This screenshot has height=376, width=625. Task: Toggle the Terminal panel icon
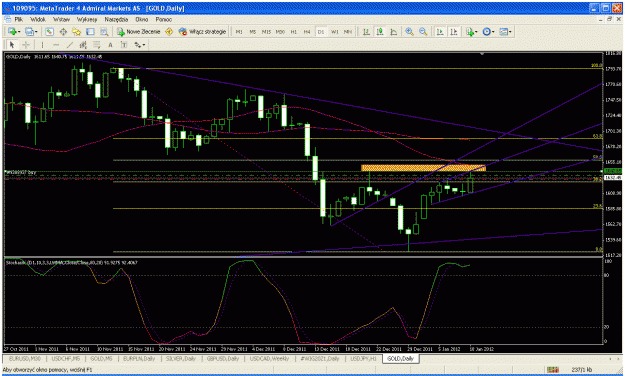coord(90,31)
